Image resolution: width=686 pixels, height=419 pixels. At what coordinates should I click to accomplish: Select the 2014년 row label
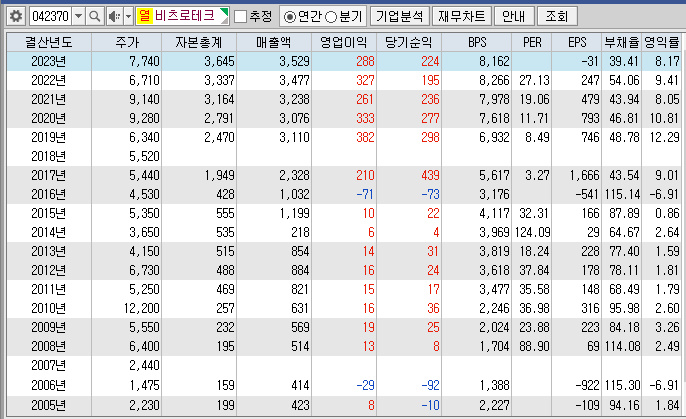point(49,232)
